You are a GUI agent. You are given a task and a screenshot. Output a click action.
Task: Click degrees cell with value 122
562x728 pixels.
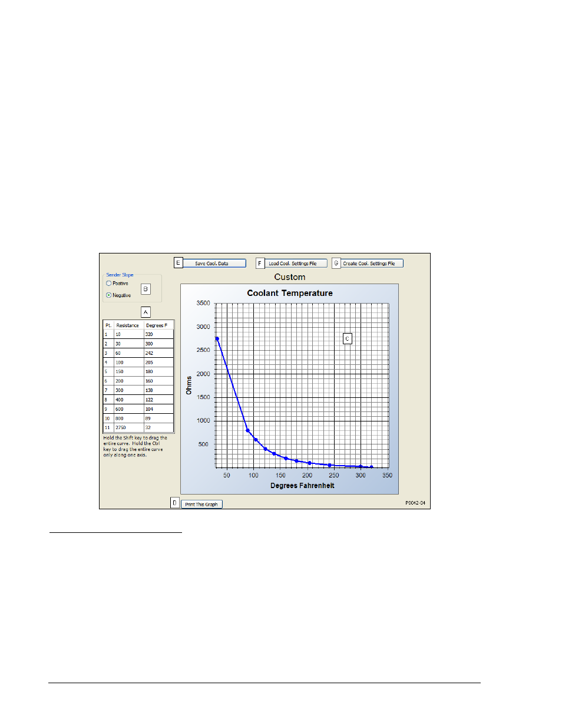pos(158,400)
